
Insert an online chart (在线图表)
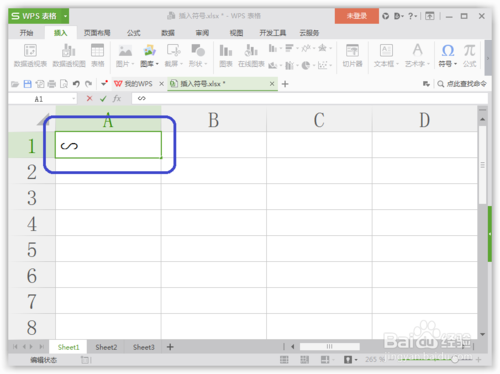click(x=251, y=55)
